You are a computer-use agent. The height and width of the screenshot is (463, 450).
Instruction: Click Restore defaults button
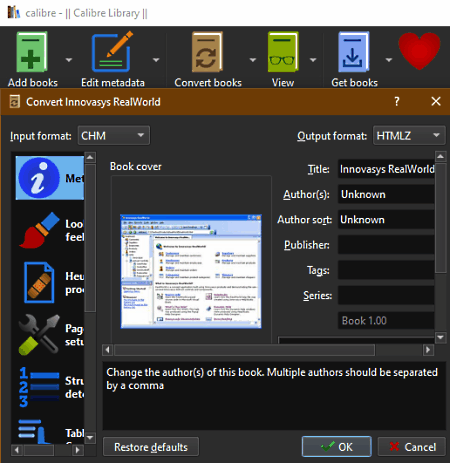(151, 447)
